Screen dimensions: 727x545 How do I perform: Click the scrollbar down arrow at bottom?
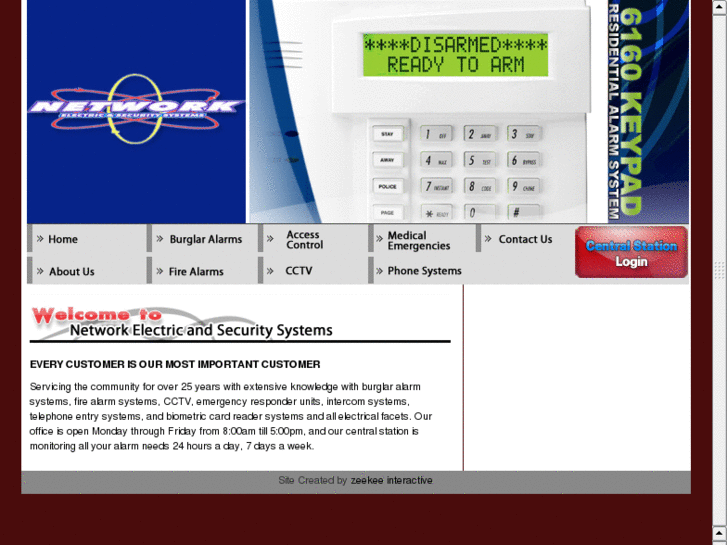[x=719, y=533]
